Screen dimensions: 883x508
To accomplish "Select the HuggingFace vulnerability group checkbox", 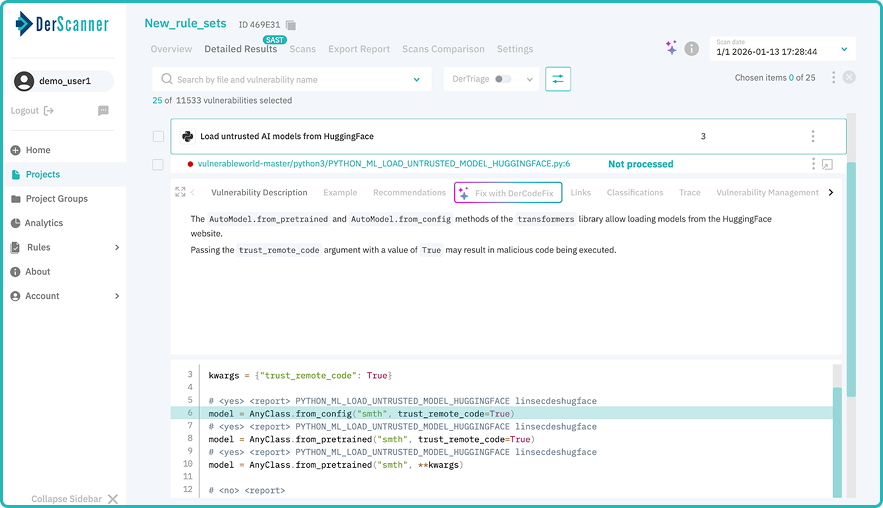I will [x=158, y=136].
